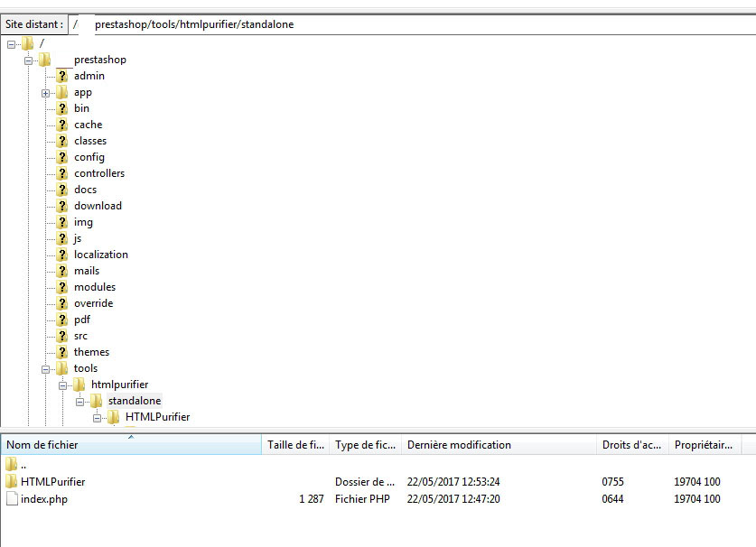This screenshot has width=756, height=547.
Task: Click the admin folder unknown-state icon
Action: click(61, 76)
